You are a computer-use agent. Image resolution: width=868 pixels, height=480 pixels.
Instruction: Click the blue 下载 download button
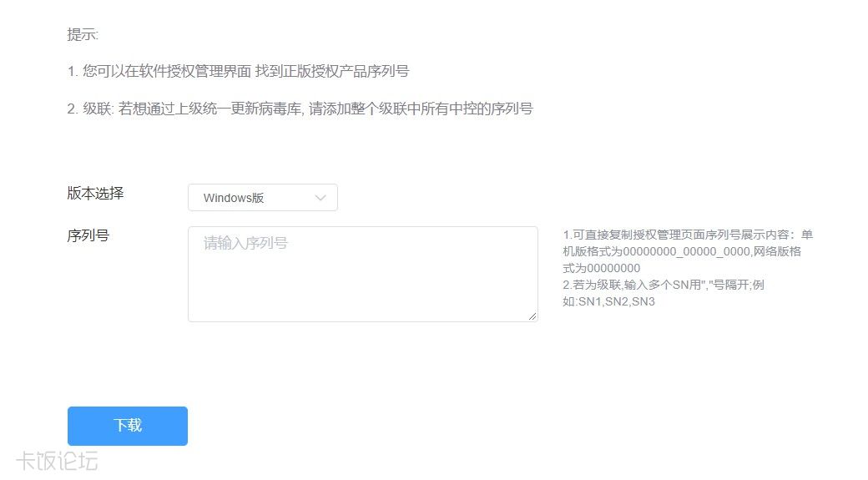coord(128,426)
